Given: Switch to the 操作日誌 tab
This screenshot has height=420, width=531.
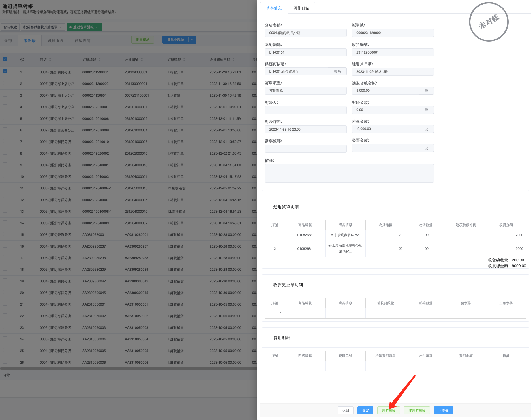Looking at the screenshot, I should tap(301, 8).
